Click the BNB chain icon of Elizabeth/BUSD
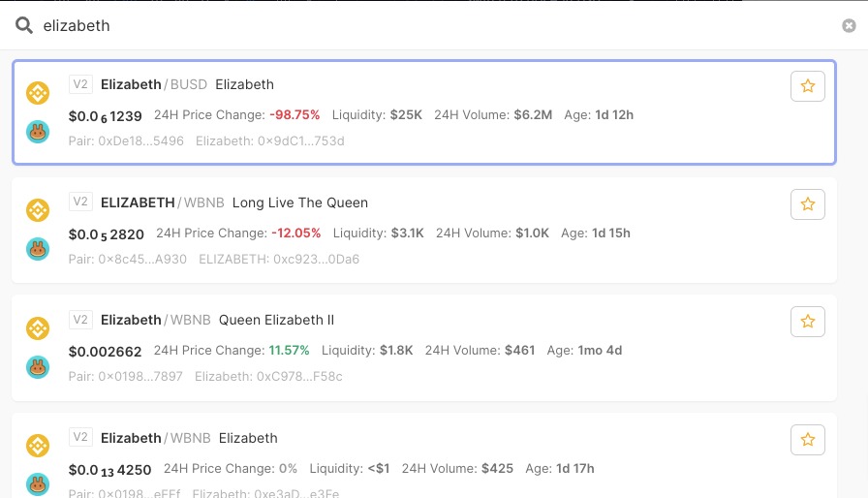This screenshot has height=498, width=868. point(38,93)
